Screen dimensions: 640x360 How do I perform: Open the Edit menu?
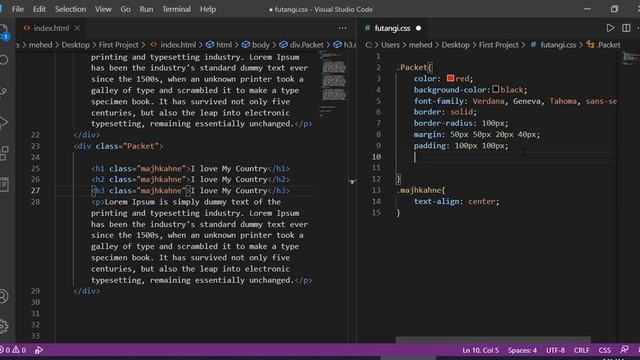[39, 9]
